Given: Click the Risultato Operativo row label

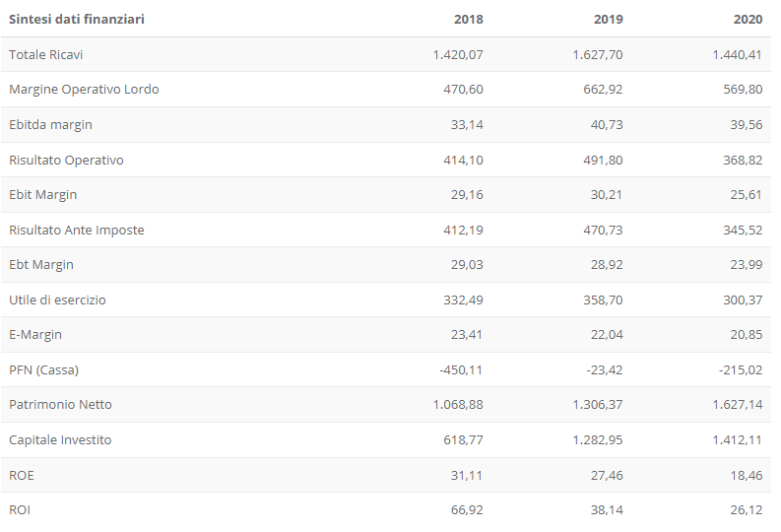Looking at the screenshot, I should tap(66, 161).
